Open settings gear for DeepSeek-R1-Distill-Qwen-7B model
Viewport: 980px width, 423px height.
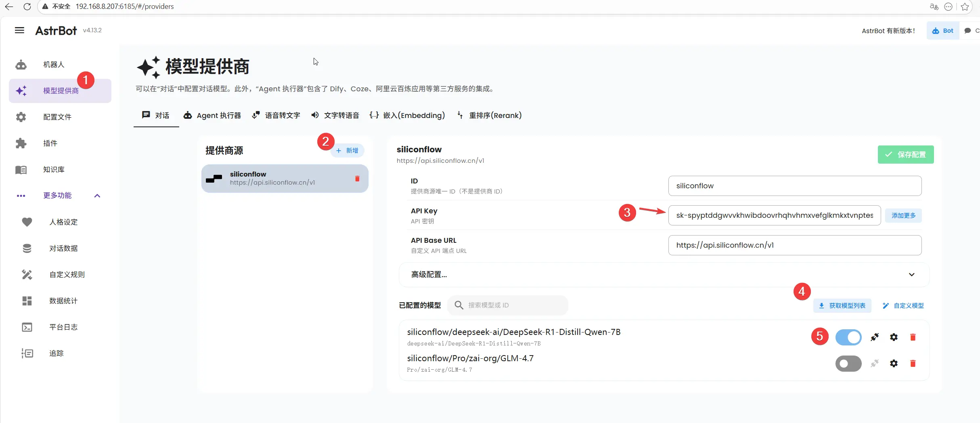(894, 337)
